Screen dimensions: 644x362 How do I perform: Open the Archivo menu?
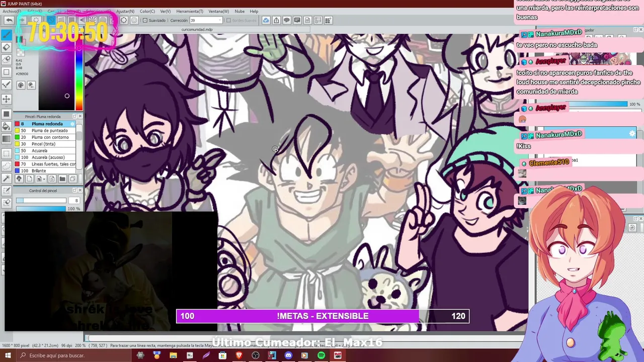click(11, 11)
